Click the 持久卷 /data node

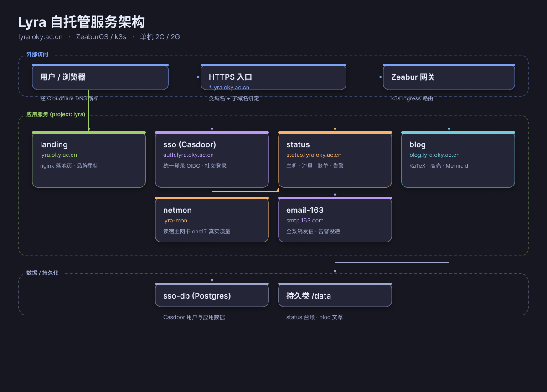335,295
